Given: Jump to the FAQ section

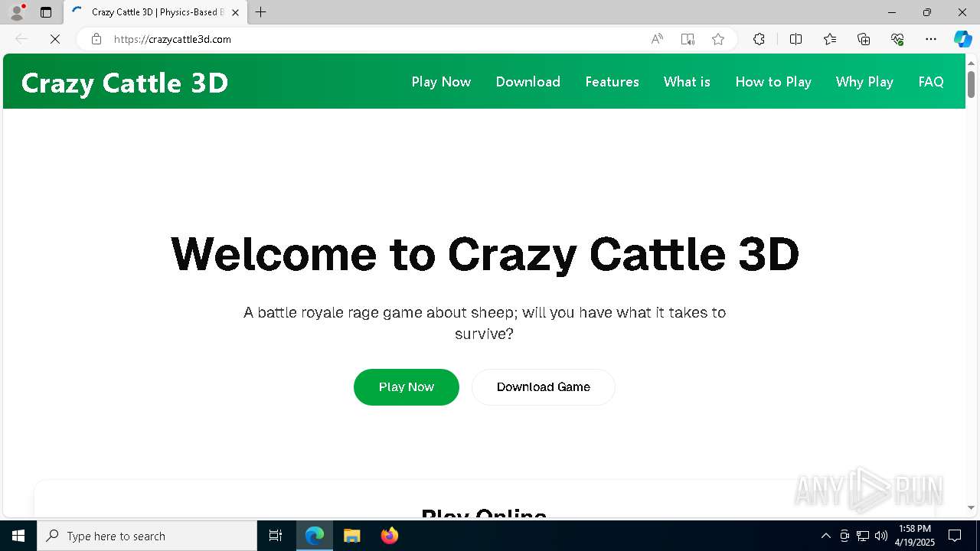Looking at the screenshot, I should pos(931,82).
